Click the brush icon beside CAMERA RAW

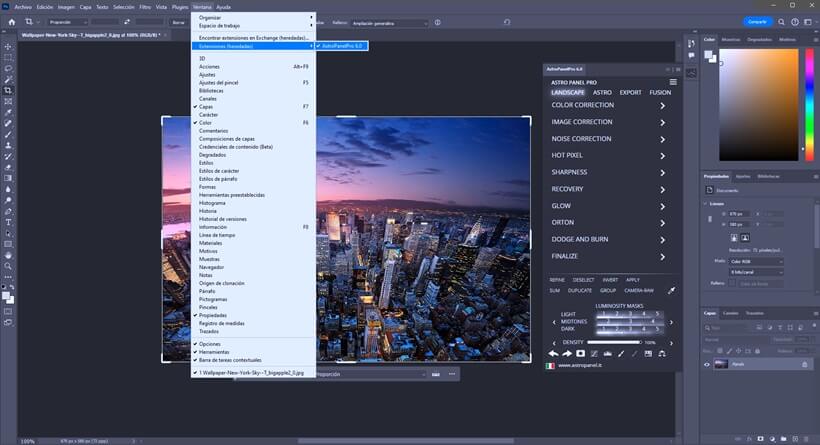pos(671,290)
